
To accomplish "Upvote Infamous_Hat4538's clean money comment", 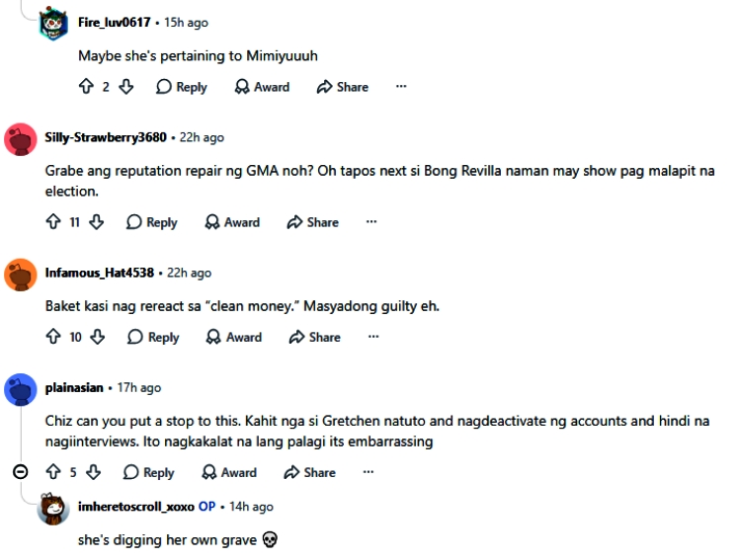I will tap(53, 337).
